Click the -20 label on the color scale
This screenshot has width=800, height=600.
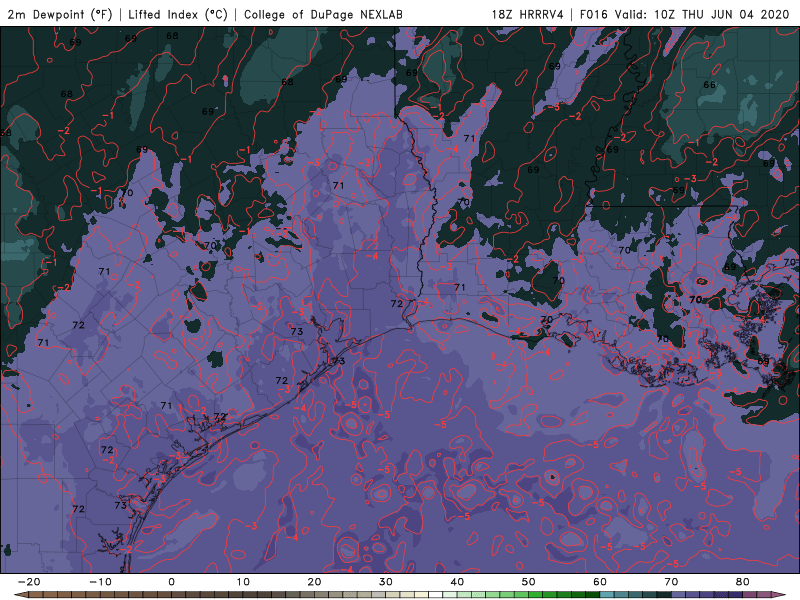pyautogui.click(x=29, y=582)
